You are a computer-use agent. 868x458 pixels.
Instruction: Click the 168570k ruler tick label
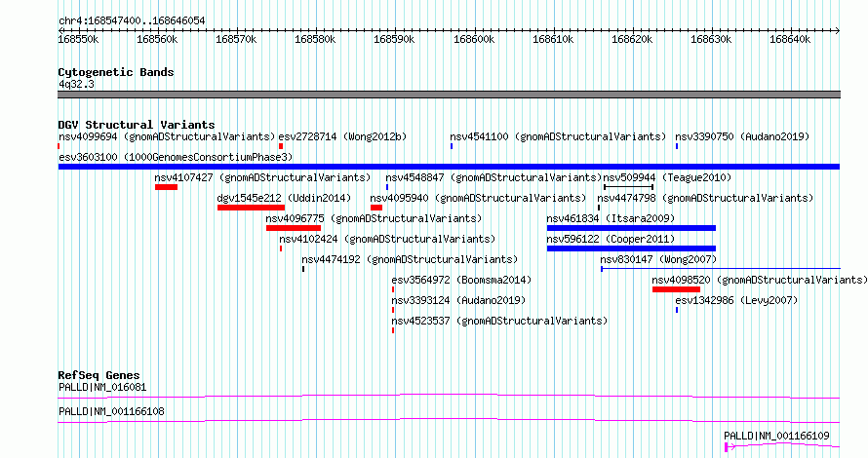pyautogui.click(x=236, y=39)
